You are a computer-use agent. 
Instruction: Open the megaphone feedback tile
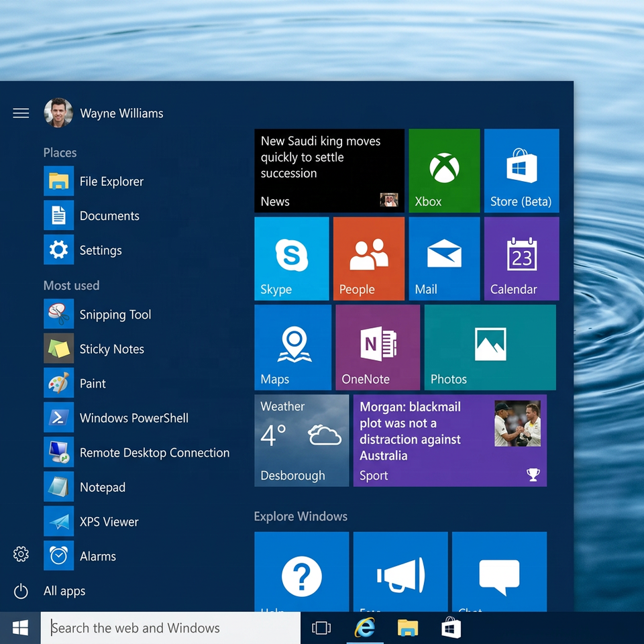pos(400,572)
